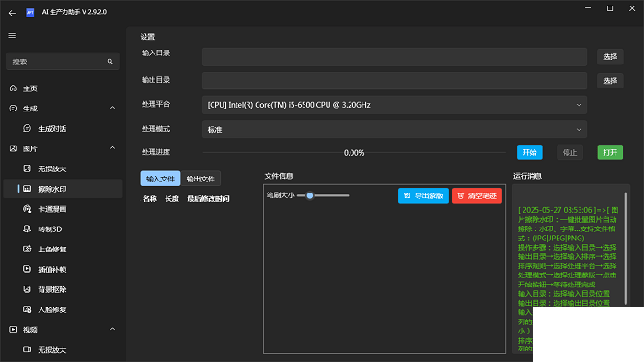
Task: Adjust the 笔刷大小 brush size slider
Action: [x=323, y=195]
